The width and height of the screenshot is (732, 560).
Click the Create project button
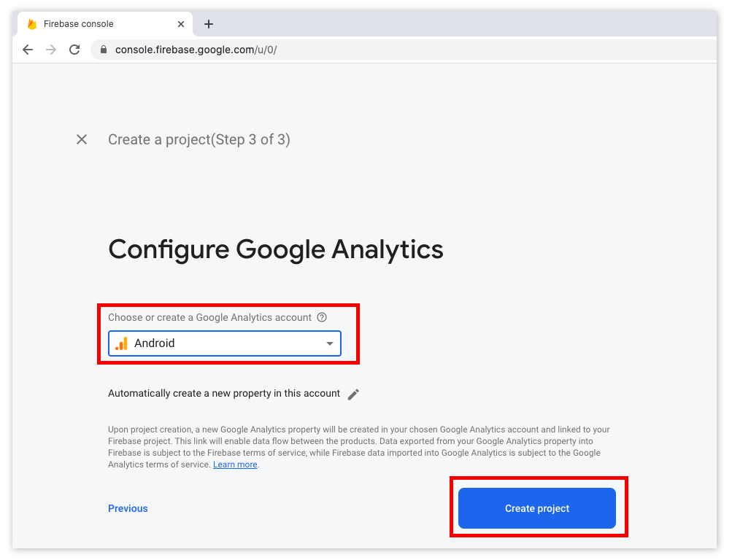[537, 508]
